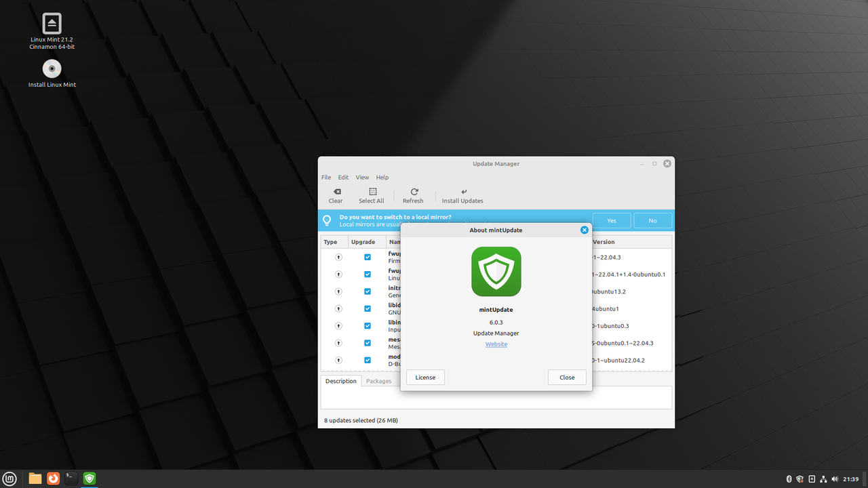Uncheck the upgrade box for mes package
Image resolution: width=868 pixels, height=488 pixels.
pos(368,343)
